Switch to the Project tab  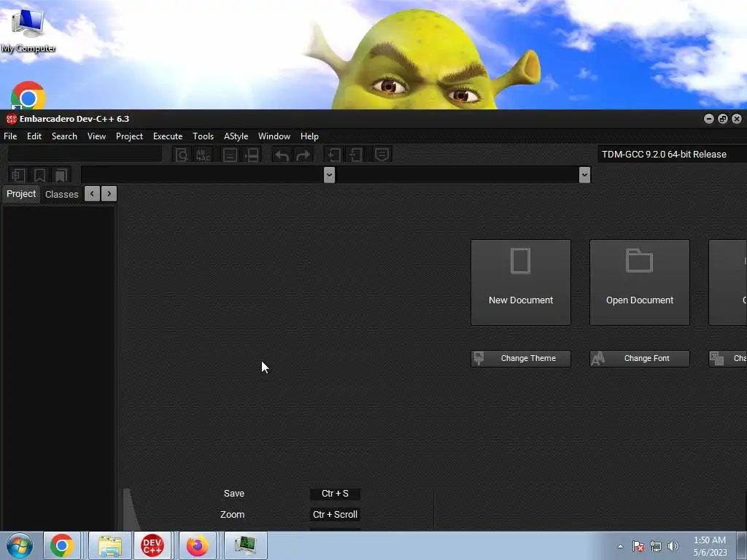coord(21,194)
